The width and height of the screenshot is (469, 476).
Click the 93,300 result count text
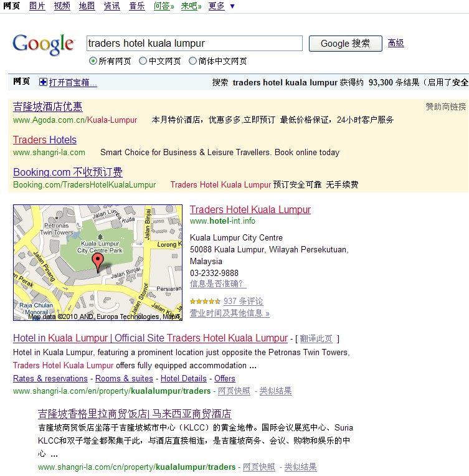[x=381, y=83]
